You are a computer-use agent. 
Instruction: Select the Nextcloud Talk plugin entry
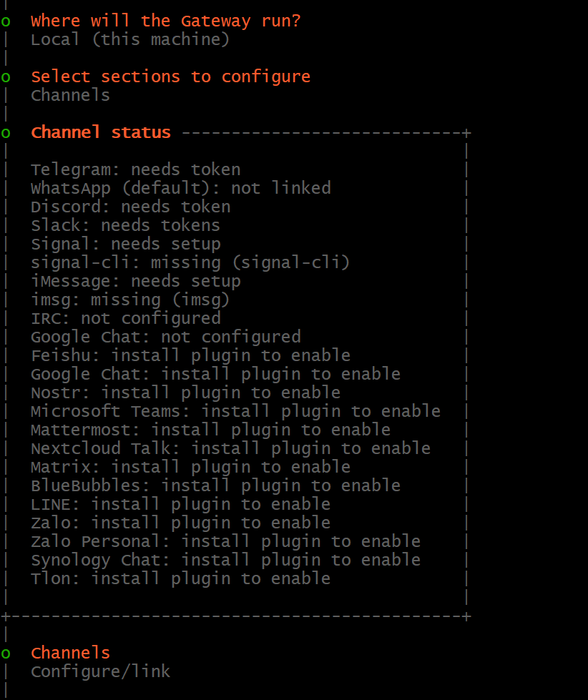230,448
